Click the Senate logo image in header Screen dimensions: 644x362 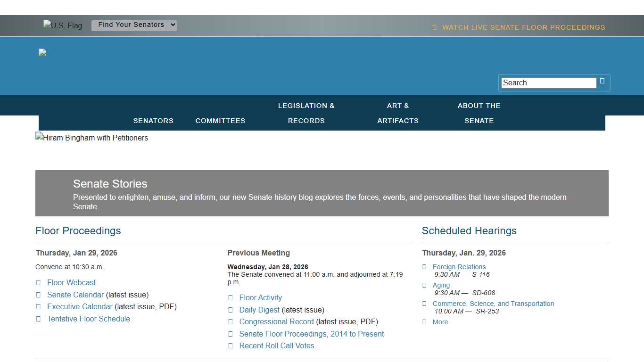pos(42,53)
